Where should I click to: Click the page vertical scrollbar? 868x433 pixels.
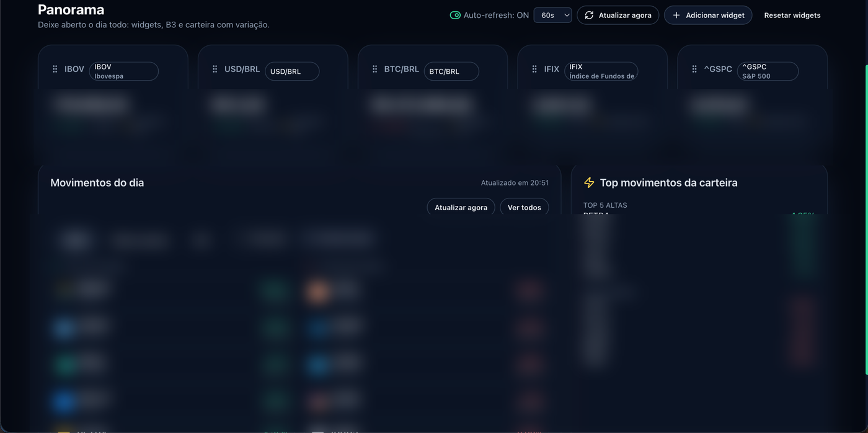(x=866, y=220)
